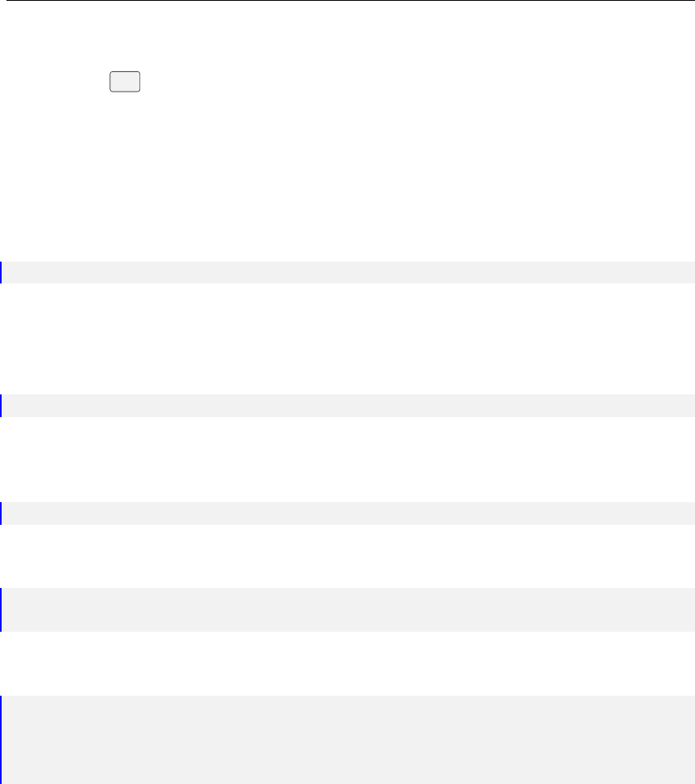Click the small blank rounded button
Viewport: 695px width, 784px height.
pyautogui.click(x=125, y=81)
